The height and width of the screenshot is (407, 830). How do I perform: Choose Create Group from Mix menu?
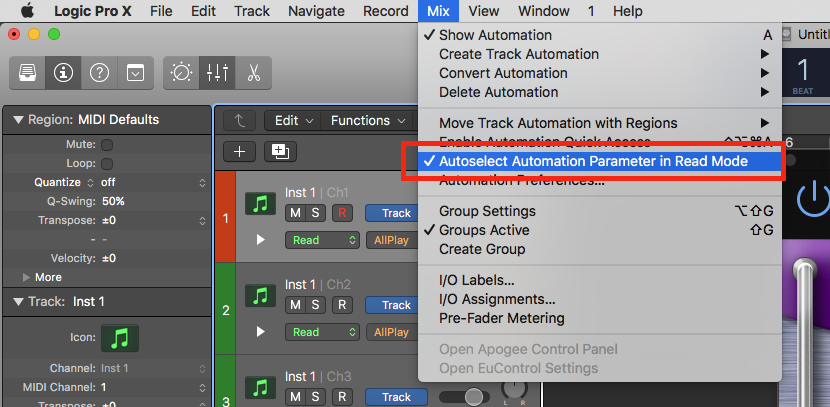pos(482,249)
